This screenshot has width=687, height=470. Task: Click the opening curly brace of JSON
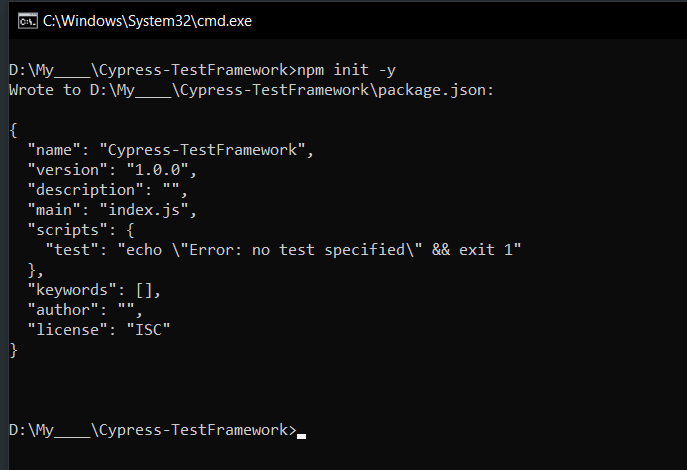pyautogui.click(x=14, y=130)
